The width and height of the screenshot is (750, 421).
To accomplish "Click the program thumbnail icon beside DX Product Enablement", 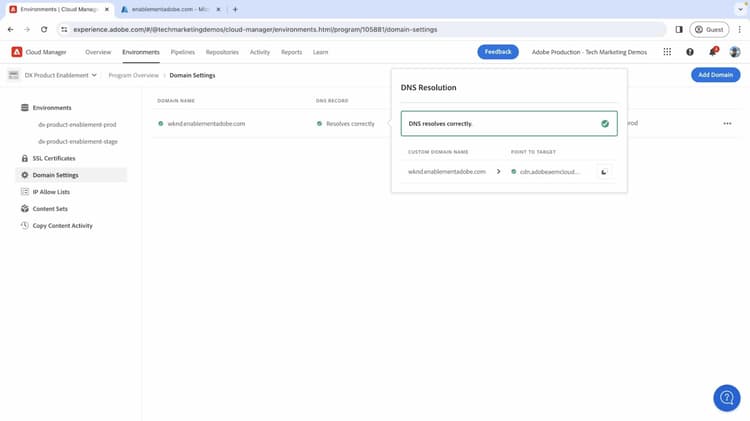I will (x=13, y=75).
